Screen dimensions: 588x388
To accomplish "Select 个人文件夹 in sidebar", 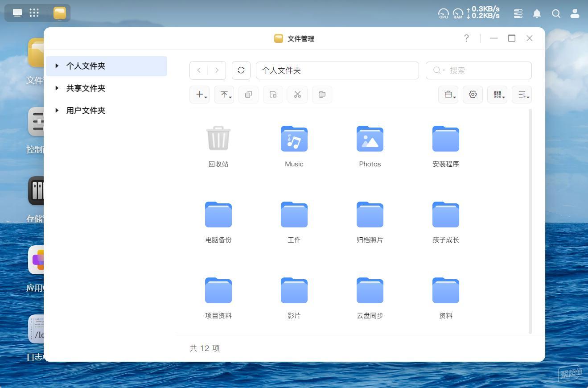I will (x=107, y=66).
